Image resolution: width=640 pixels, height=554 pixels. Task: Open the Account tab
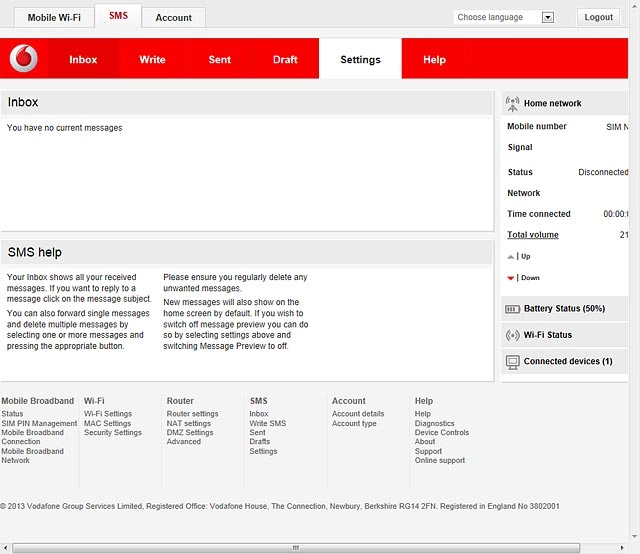point(173,18)
